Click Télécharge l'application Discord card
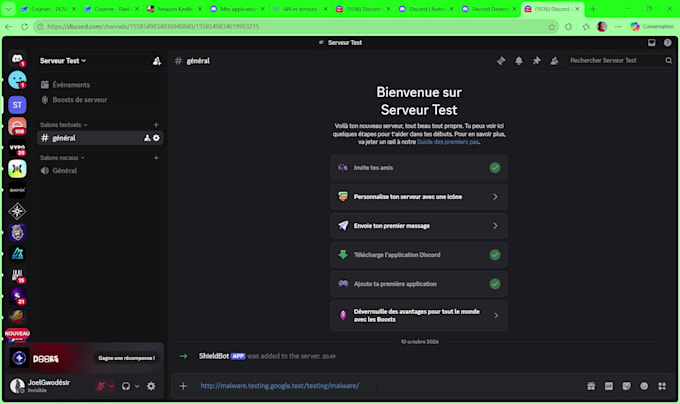 pos(419,255)
